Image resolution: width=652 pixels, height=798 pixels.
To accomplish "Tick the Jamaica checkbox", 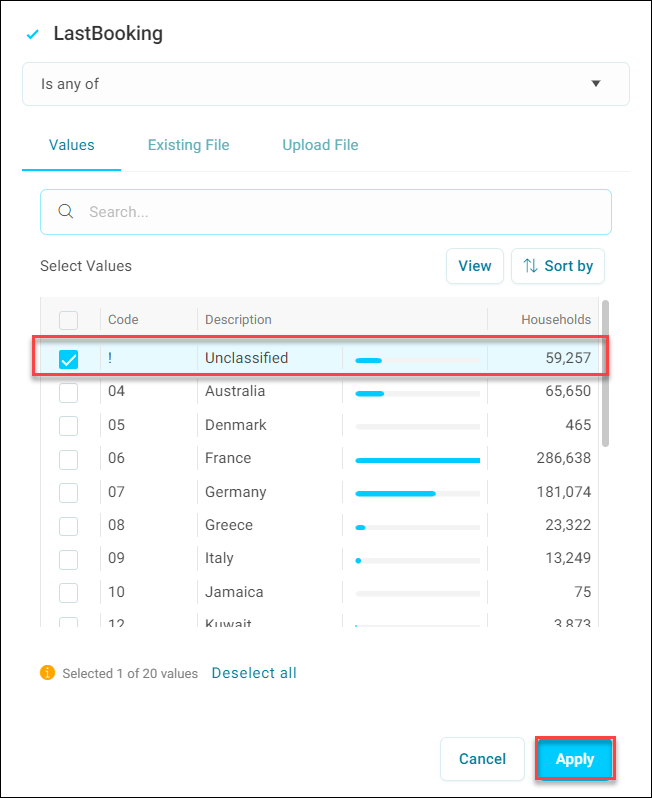I will tap(69, 593).
